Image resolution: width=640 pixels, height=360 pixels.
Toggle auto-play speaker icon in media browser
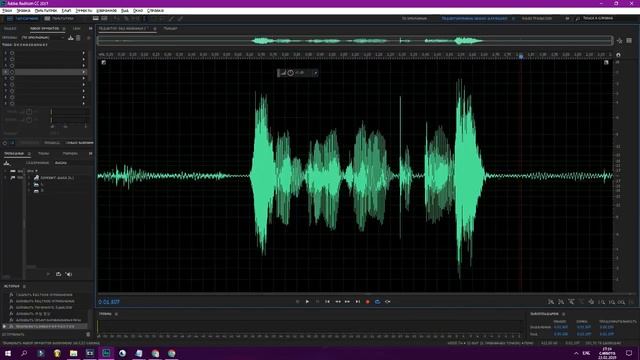point(69,274)
